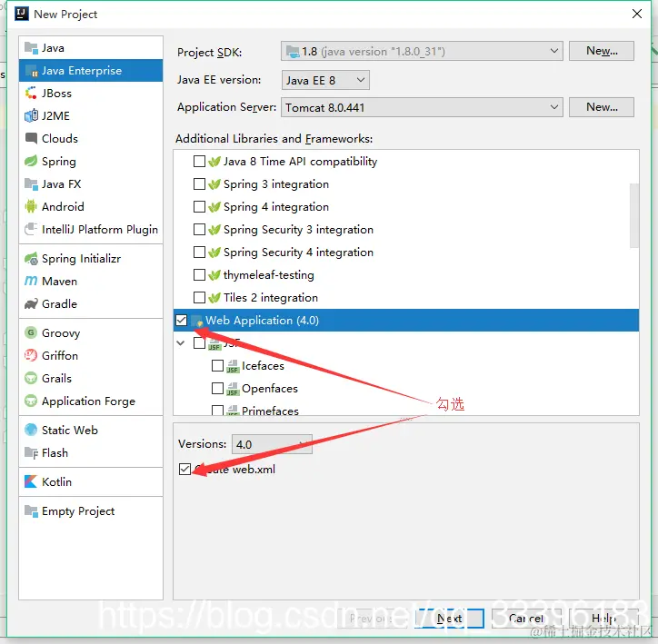Select the Java FX icon

pyautogui.click(x=31, y=183)
